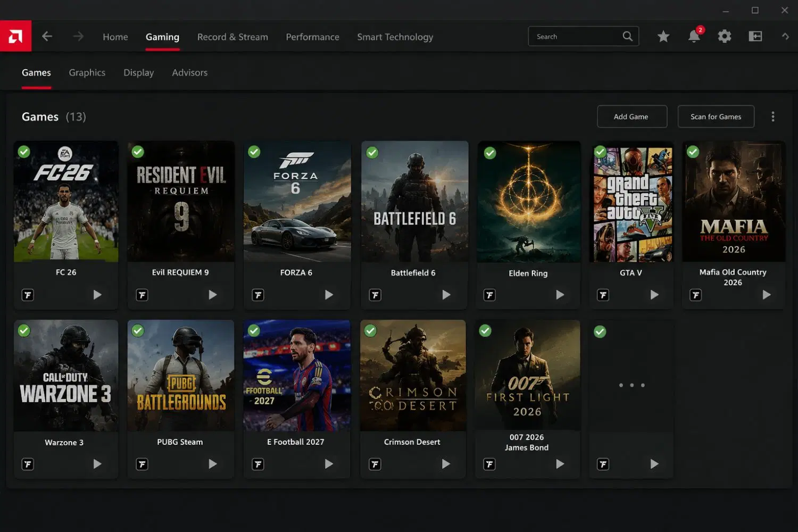This screenshot has width=798, height=532.
Task: Collapse the top bar with chevron arrow
Action: coord(785,36)
